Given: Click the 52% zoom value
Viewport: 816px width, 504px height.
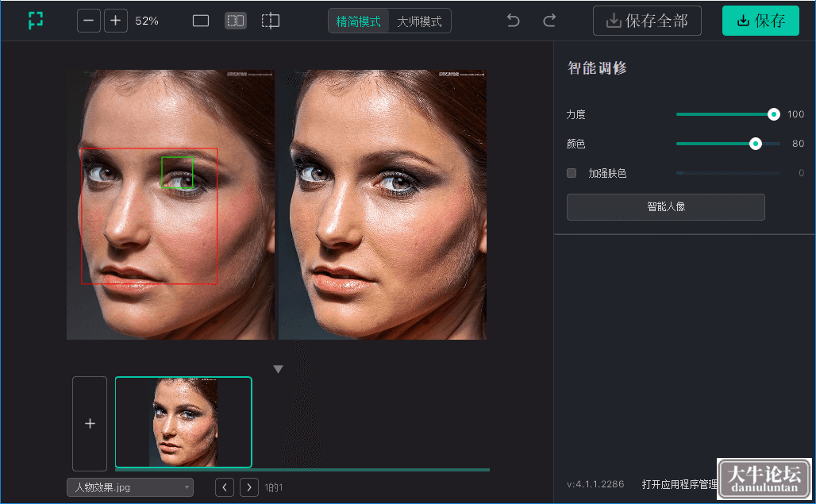Looking at the screenshot, I should point(147,21).
